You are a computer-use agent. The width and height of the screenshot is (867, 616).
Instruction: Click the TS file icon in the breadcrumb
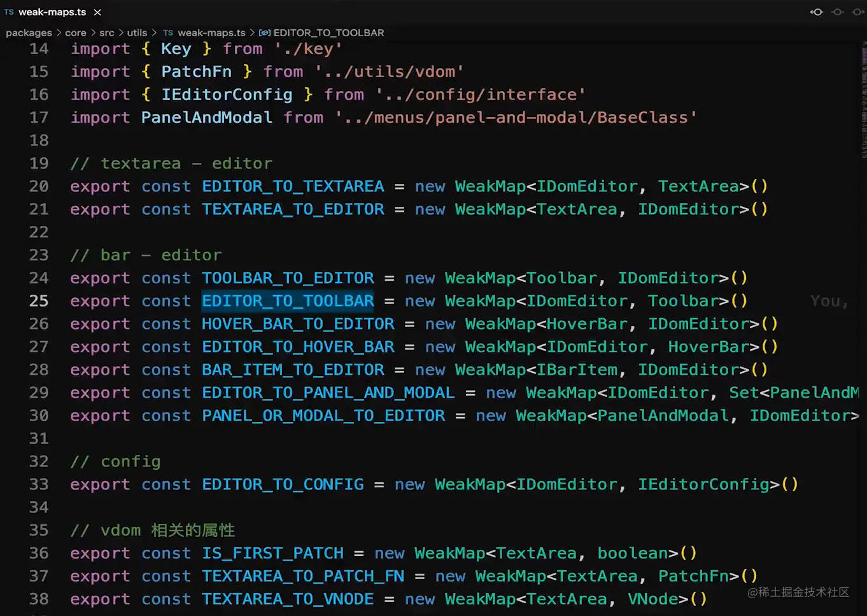coord(168,32)
